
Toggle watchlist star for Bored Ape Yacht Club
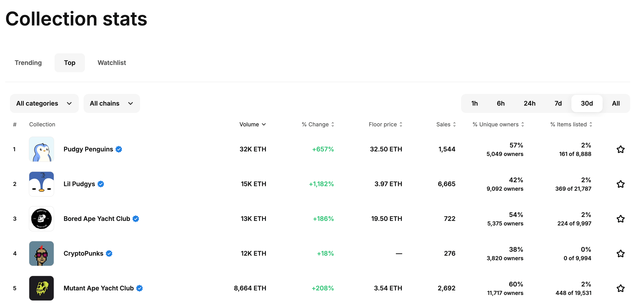620,219
